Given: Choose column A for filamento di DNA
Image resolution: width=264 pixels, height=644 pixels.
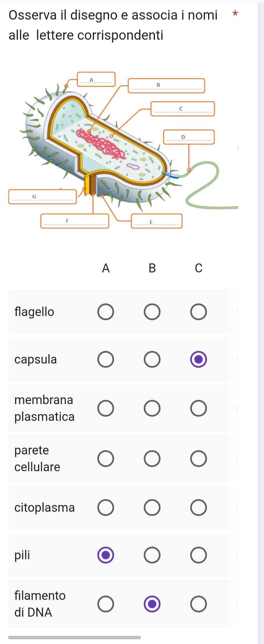Looking at the screenshot, I should pyautogui.click(x=106, y=604).
